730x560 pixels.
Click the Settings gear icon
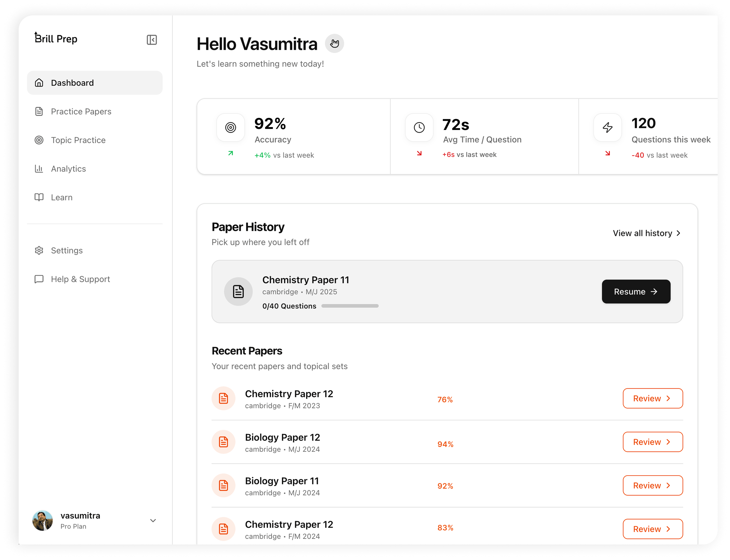tap(39, 250)
